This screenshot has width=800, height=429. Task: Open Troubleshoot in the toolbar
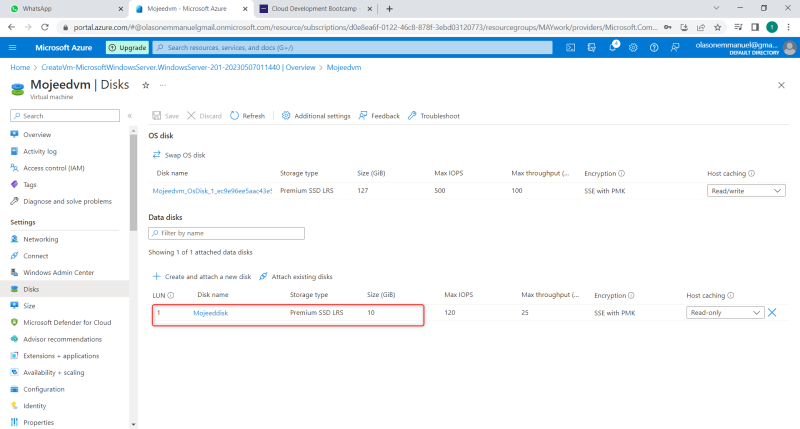click(434, 116)
